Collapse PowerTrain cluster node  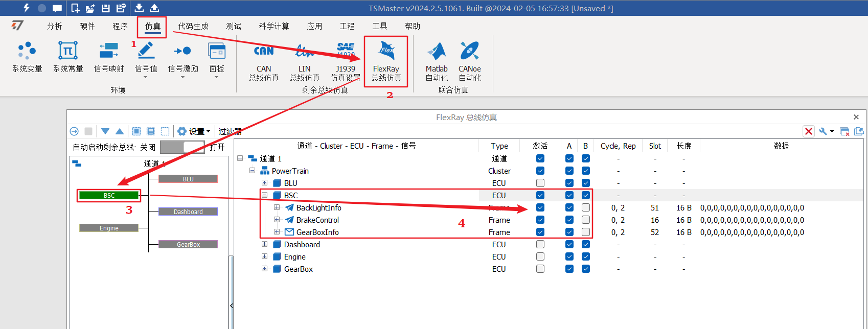tap(253, 171)
